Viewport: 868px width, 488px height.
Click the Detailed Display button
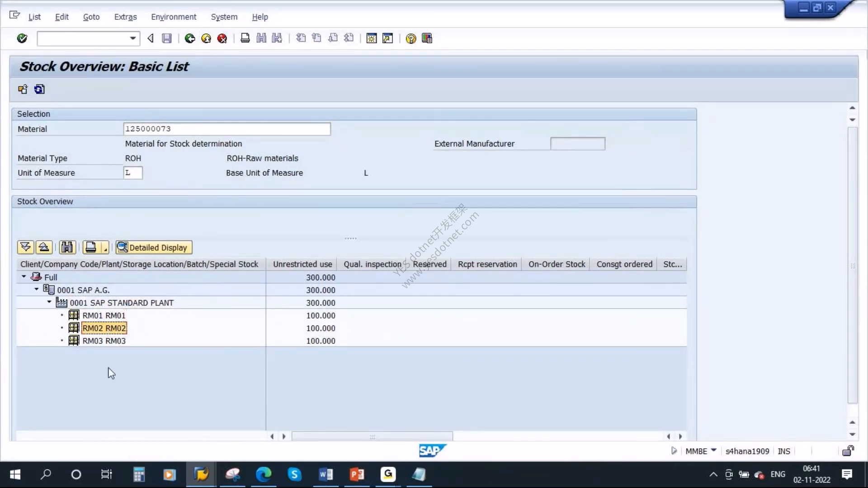(x=154, y=247)
